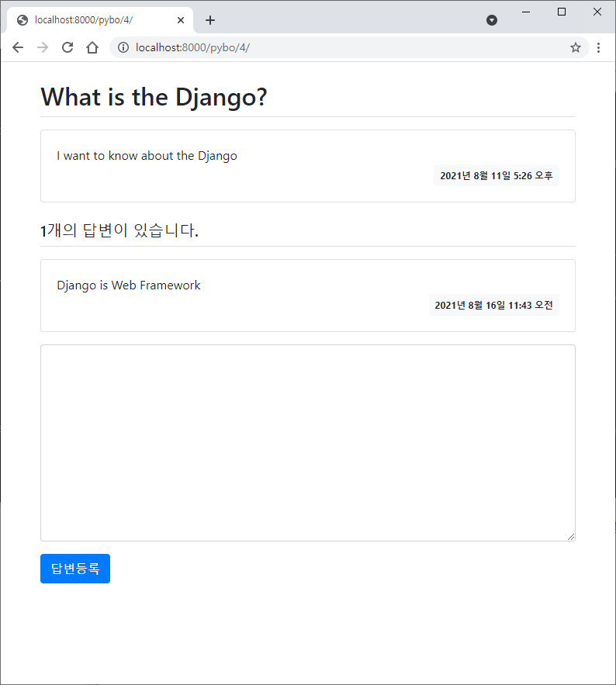Reload the current page
This screenshot has width=616, height=685.
click(67, 47)
